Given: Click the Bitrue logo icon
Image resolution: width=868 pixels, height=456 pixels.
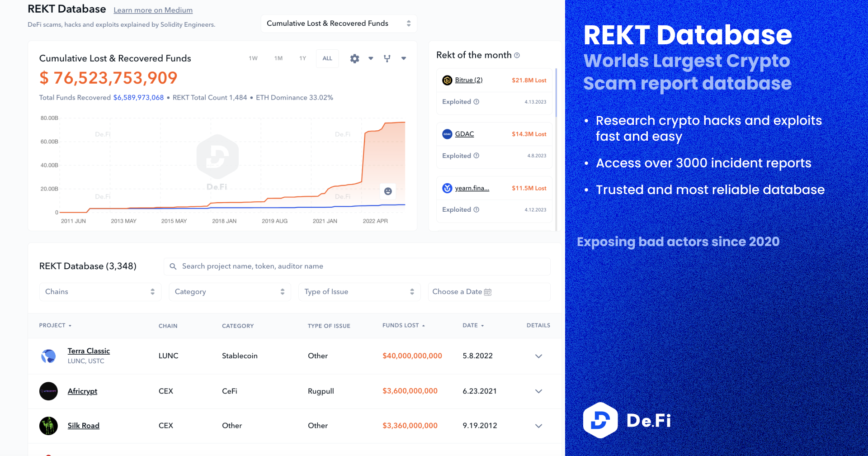Looking at the screenshot, I should pos(447,80).
